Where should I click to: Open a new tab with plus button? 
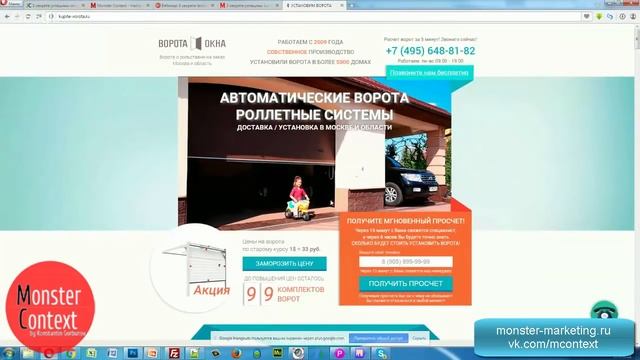tap(352, 5)
